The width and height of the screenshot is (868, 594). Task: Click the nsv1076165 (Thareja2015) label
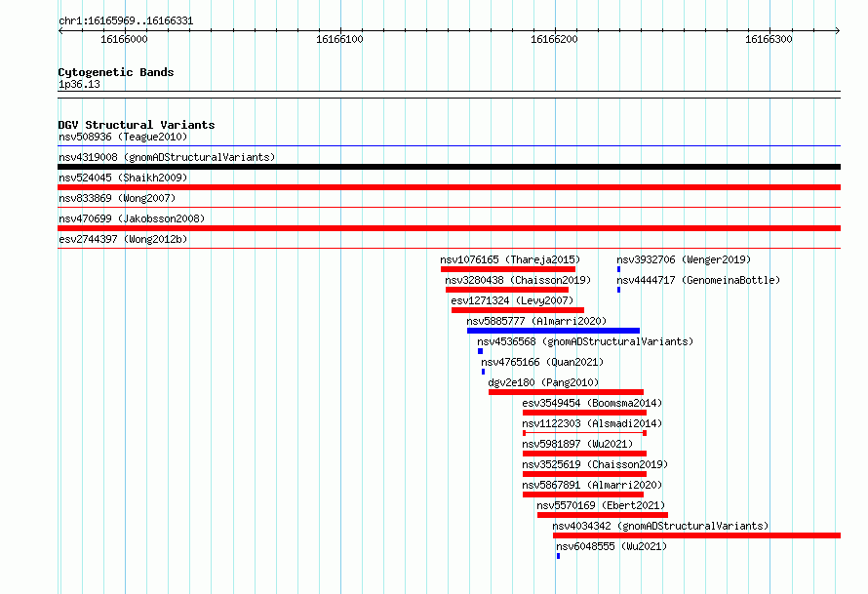[510, 259]
